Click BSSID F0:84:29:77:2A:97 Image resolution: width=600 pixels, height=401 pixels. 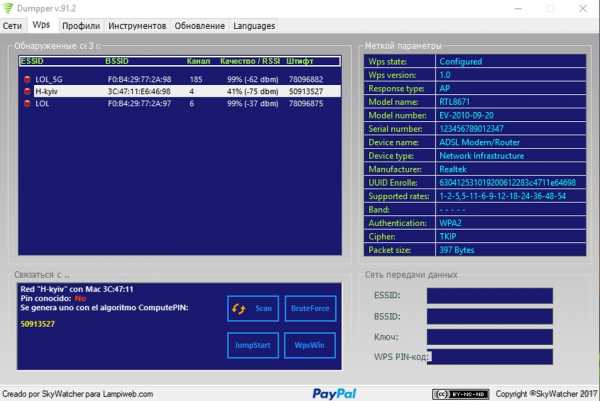(x=139, y=104)
